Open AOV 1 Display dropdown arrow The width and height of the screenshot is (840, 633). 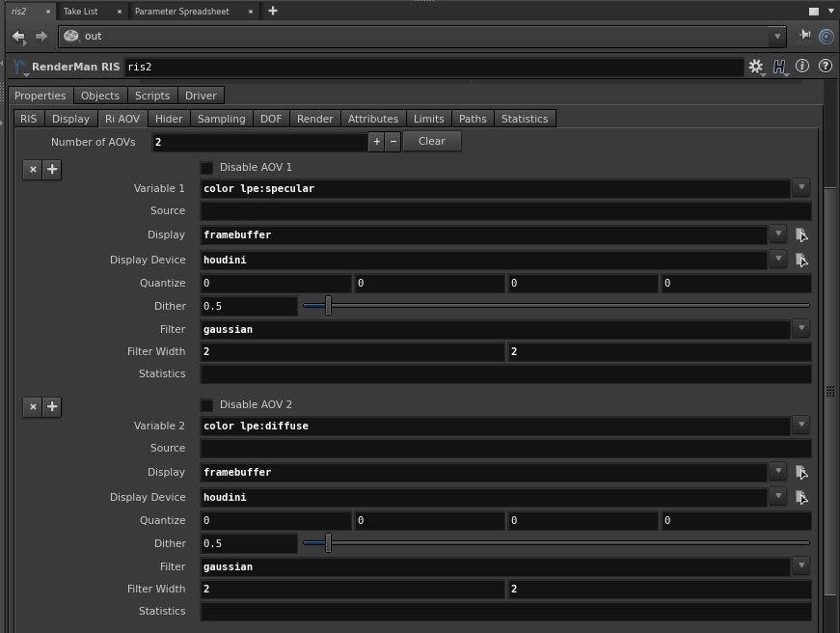point(778,234)
